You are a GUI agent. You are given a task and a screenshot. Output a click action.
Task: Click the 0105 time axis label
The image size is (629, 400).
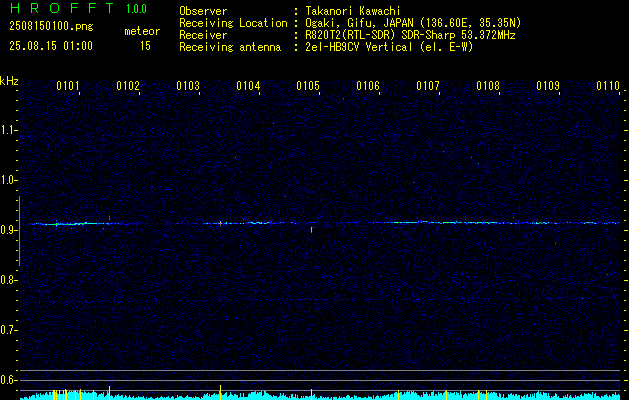(x=308, y=86)
